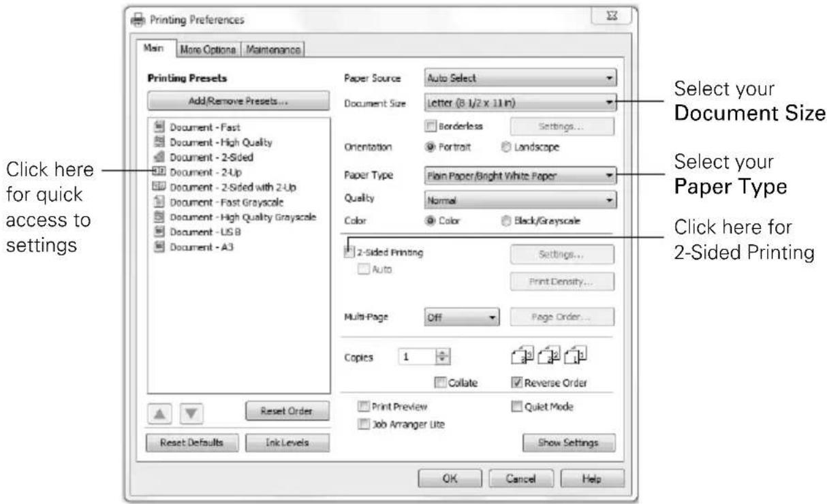Open the Paper Type dropdown
Viewport: 827px width, 504px height.
pos(519,176)
